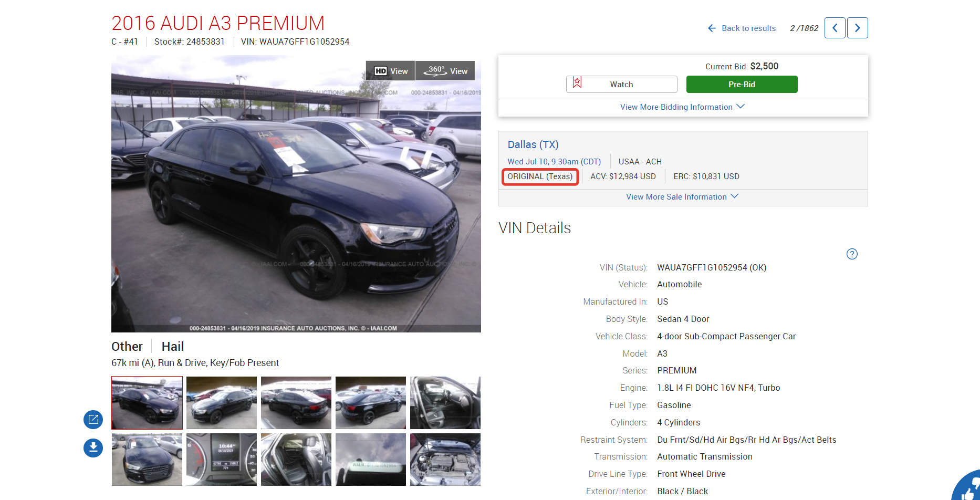
Task: Click the previous vehicle arrow button
Action: (835, 28)
